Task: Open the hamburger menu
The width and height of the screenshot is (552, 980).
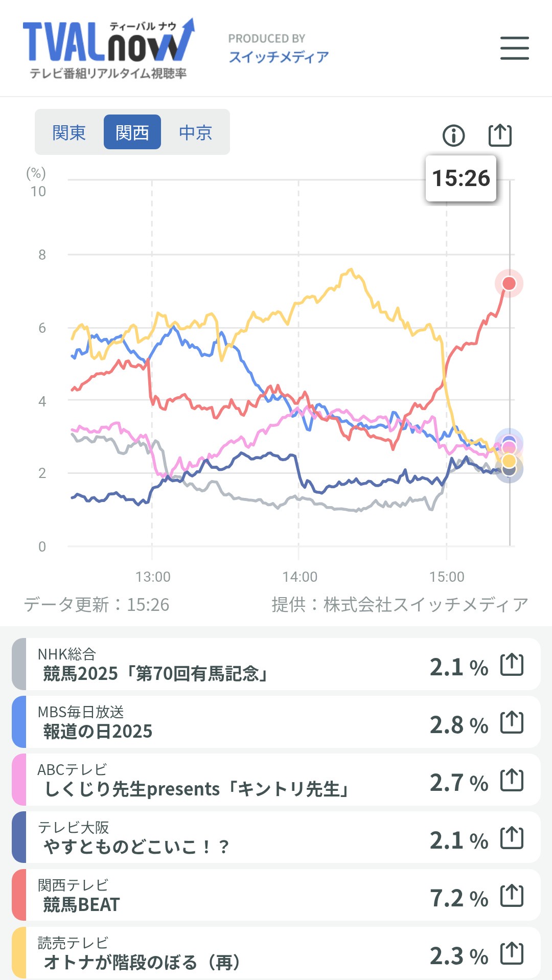Action: point(514,48)
